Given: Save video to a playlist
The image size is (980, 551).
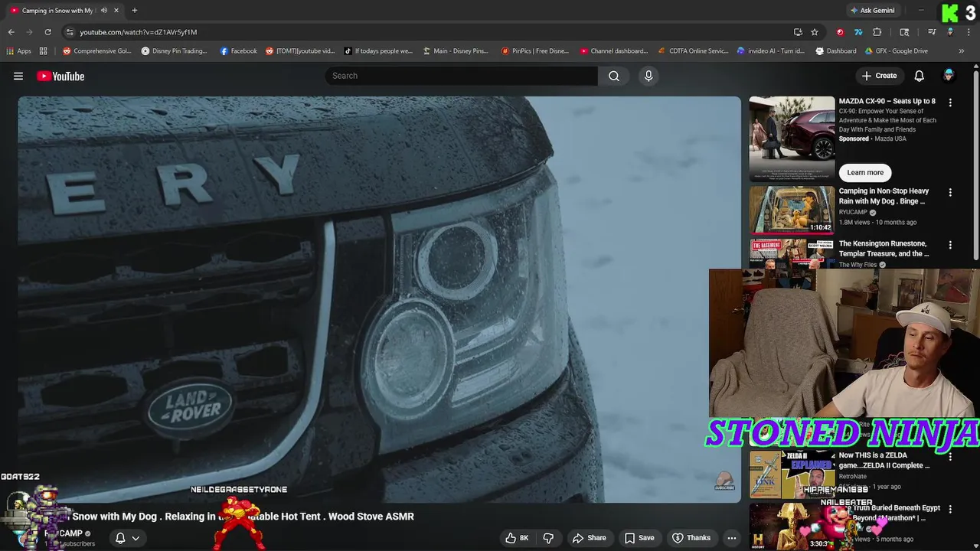Looking at the screenshot, I should click(x=639, y=538).
